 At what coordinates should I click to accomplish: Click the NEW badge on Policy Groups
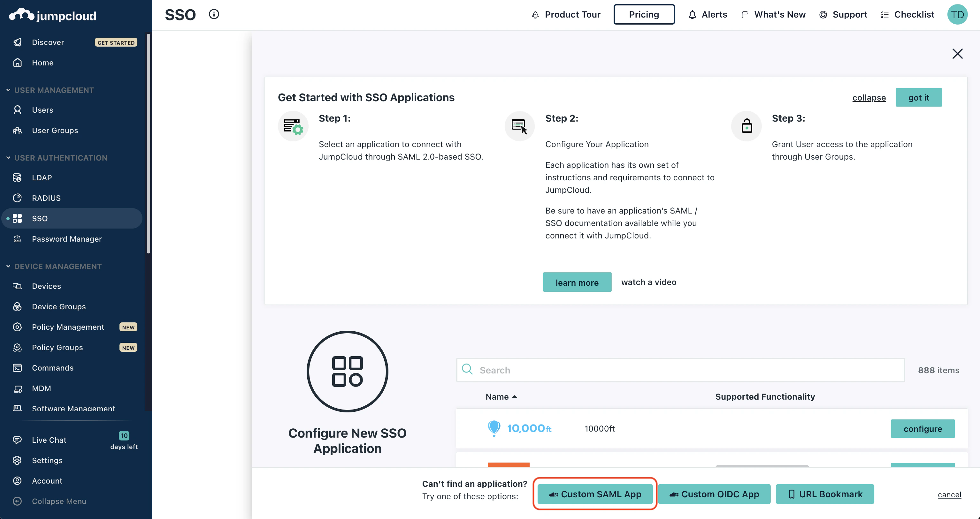click(128, 348)
